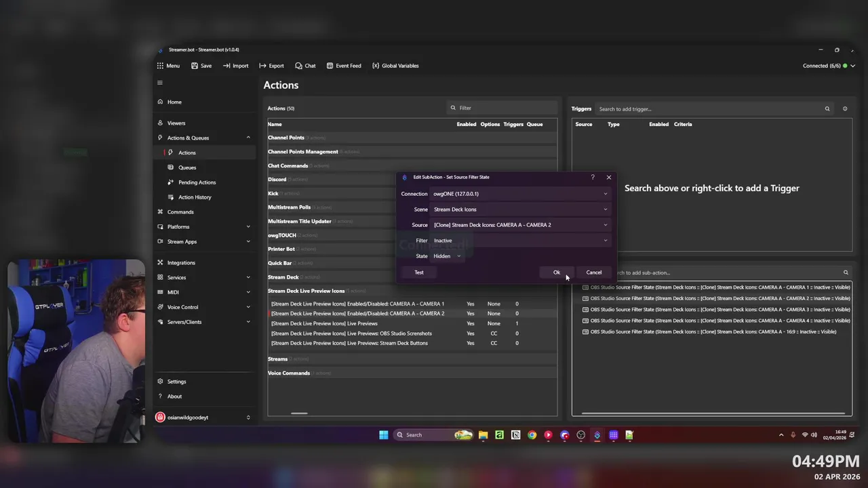Open the Source dropdown in dialog

point(520,225)
